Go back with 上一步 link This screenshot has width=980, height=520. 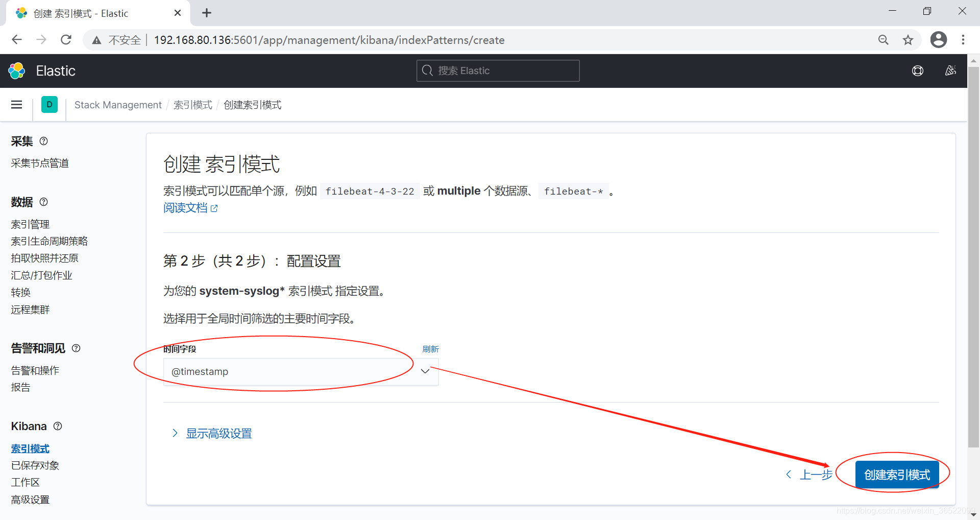click(810, 475)
